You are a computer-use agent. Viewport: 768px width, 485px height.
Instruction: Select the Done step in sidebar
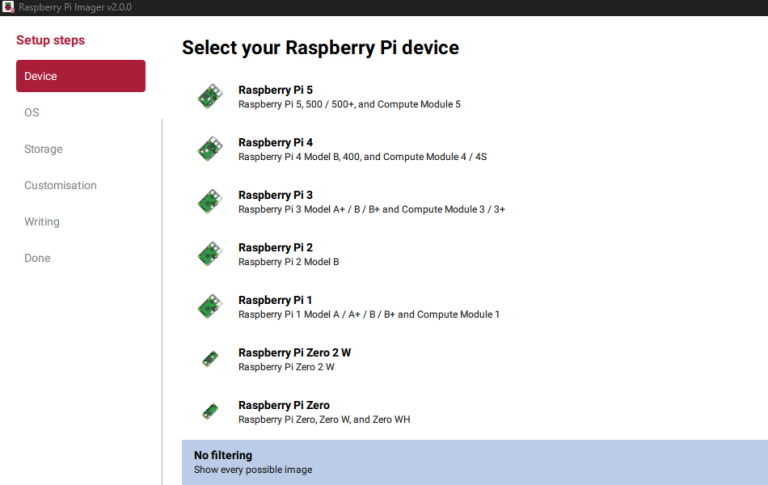37,258
